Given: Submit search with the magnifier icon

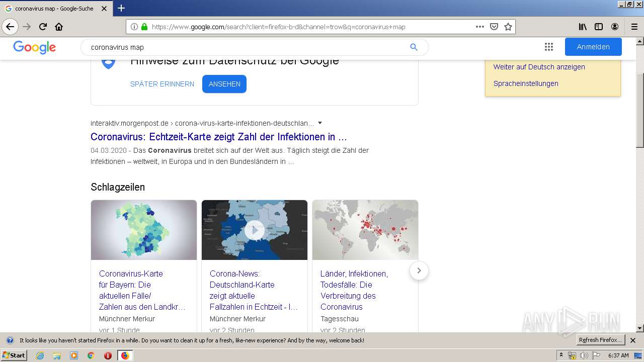Looking at the screenshot, I should (x=414, y=47).
